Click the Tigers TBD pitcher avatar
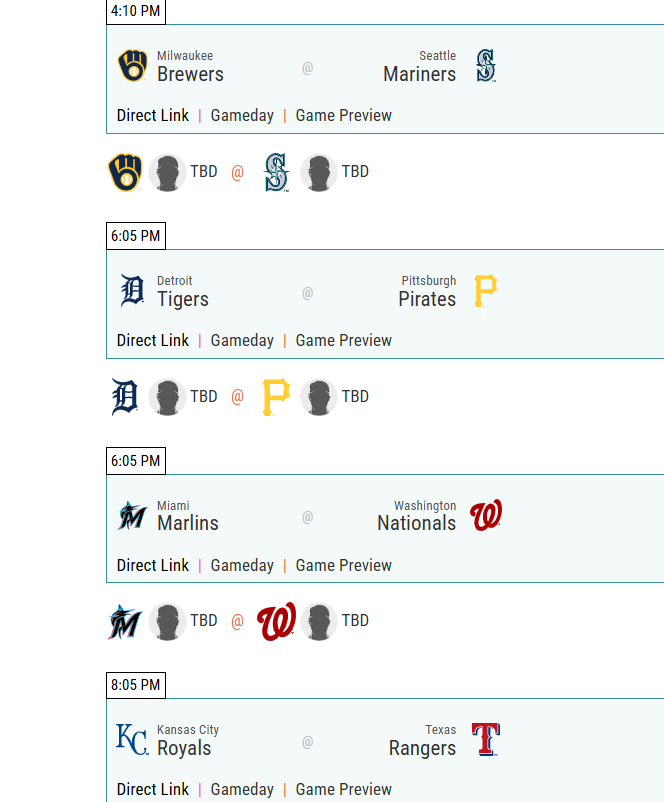The image size is (664, 802). tap(168, 397)
